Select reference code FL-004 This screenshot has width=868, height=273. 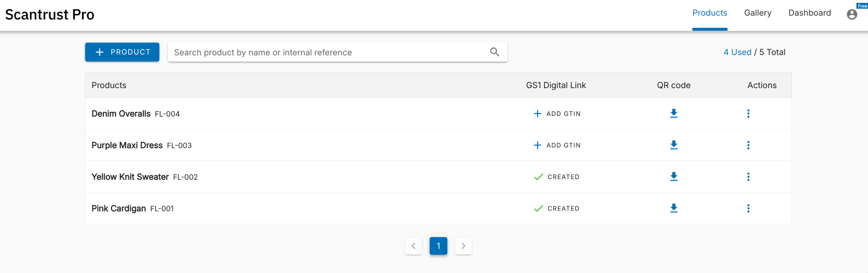pos(167,114)
